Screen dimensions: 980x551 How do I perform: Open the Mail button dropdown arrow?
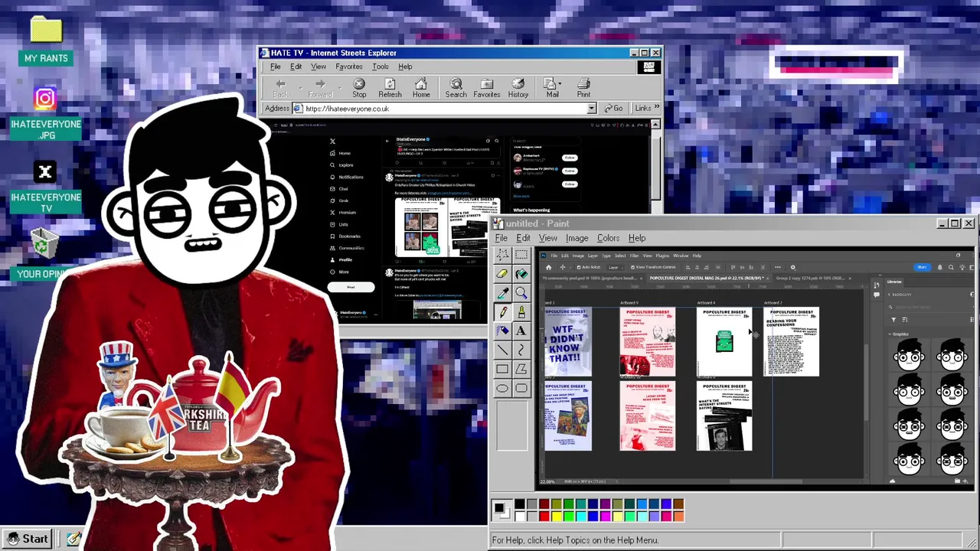tap(560, 84)
